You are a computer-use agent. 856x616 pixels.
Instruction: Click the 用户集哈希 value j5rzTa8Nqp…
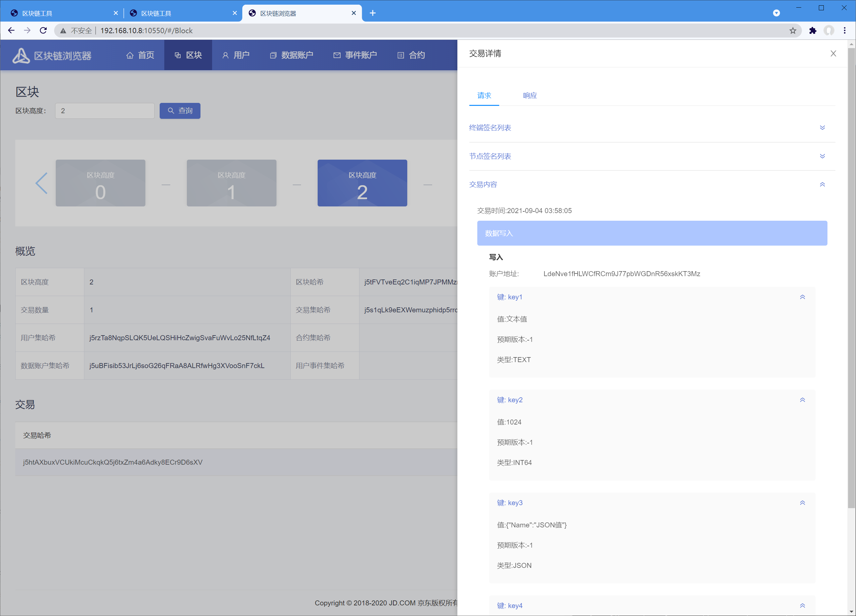(180, 338)
